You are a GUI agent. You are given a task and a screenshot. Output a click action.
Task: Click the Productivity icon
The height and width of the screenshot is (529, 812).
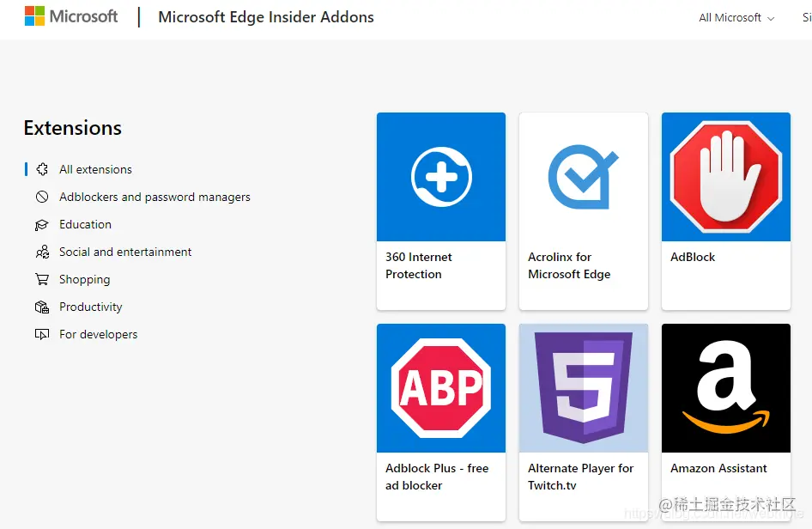click(x=42, y=307)
